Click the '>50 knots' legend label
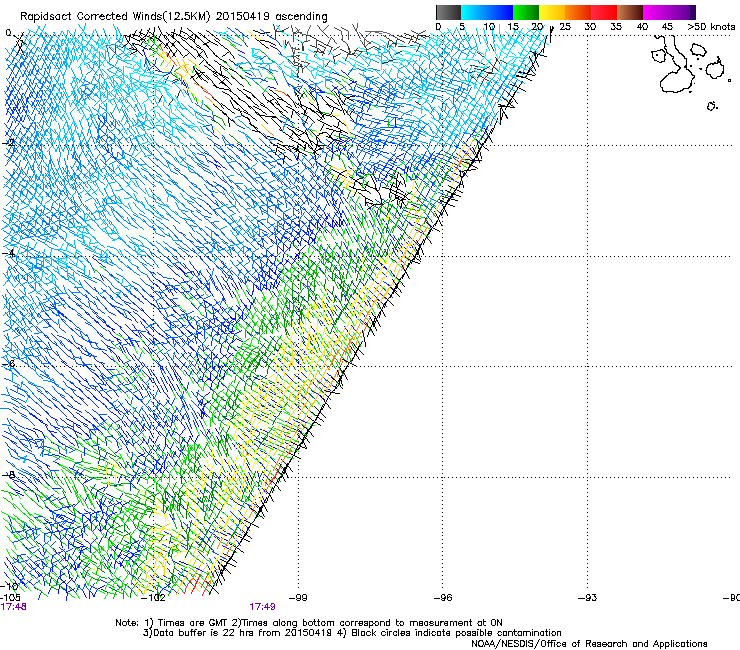The image size is (740, 650). click(x=711, y=26)
